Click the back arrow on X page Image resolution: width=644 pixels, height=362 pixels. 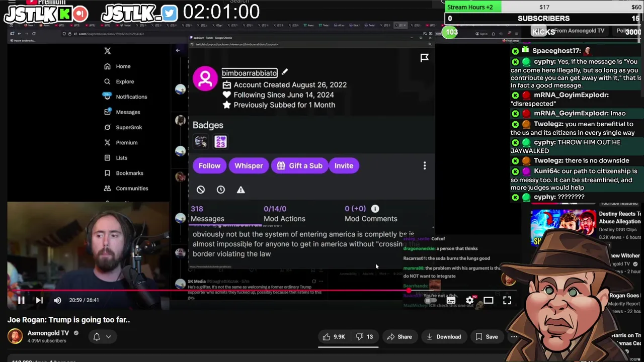pos(178,50)
